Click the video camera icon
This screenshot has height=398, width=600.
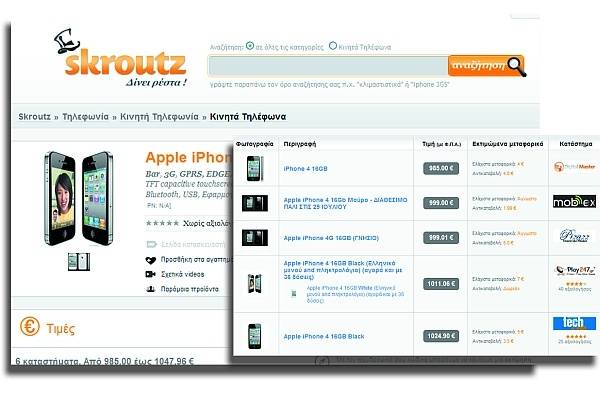pyautogui.click(x=150, y=274)
